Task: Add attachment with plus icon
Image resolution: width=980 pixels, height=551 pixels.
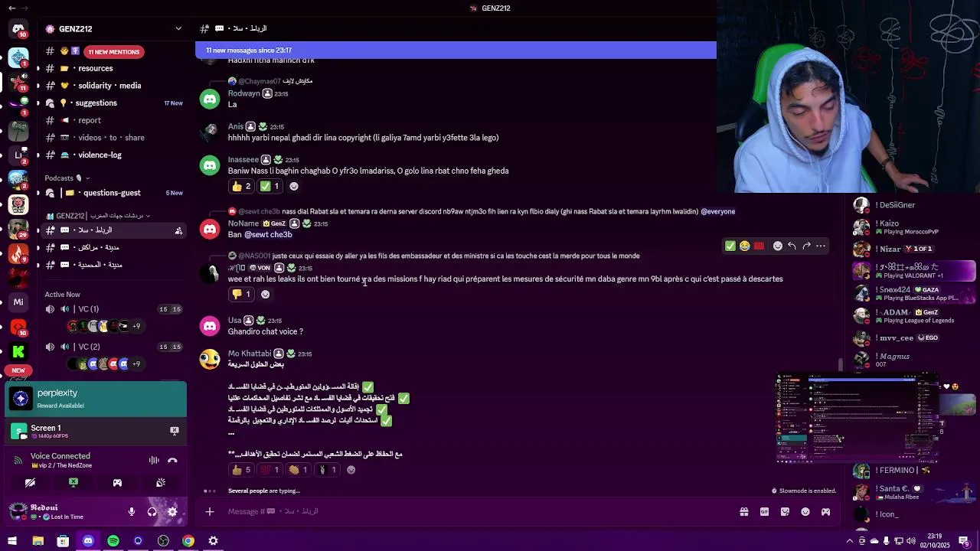Action: [210, 512]
